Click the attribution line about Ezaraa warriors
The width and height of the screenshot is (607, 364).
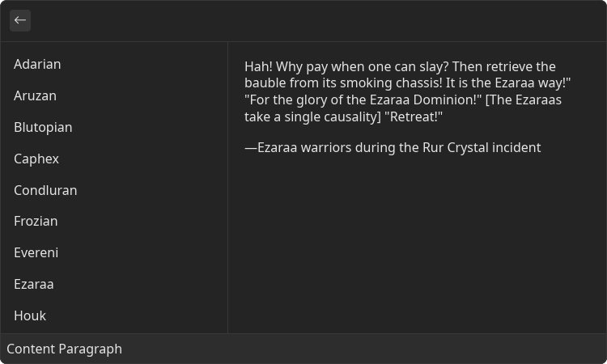tap(393, 148)
